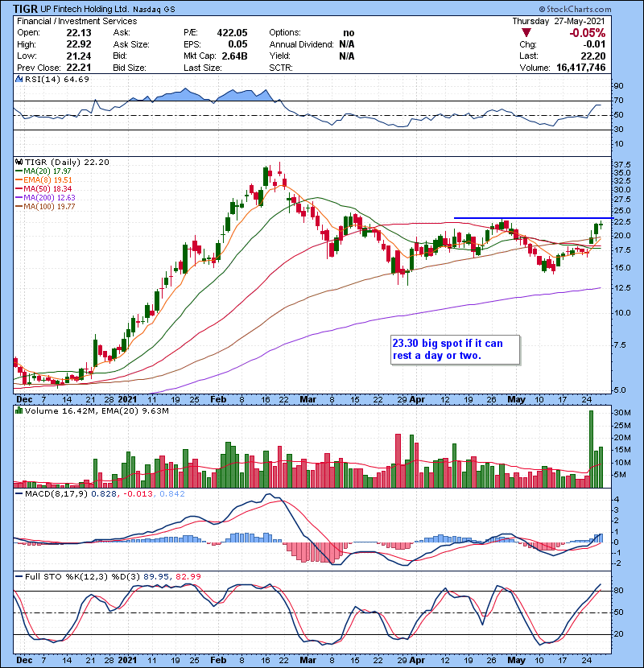
Task: Click the Volume figure 16,417,746
Action: [581, 68]
